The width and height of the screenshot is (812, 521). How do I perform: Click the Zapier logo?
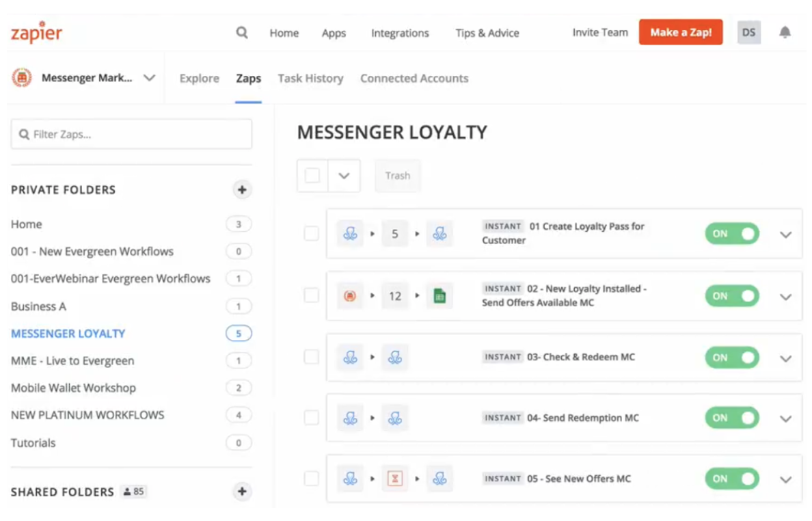point(36,32)
